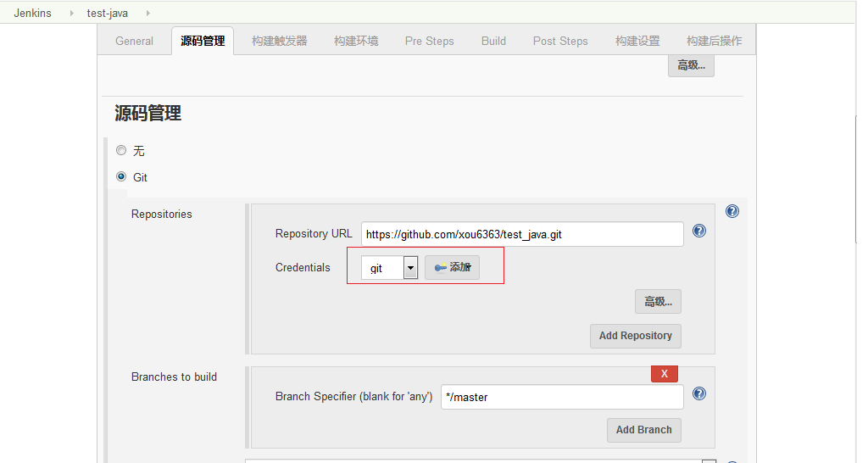The width and height of the screenshot is (868, 463).
Task: Open the Jenkins breadcrumb link
Action: (x=33, y=14)
